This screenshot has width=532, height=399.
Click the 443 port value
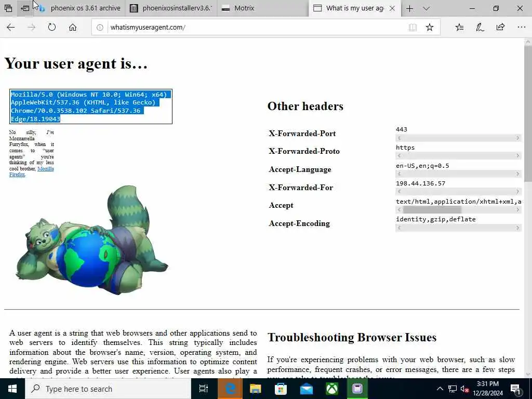[x=402, y=129]
